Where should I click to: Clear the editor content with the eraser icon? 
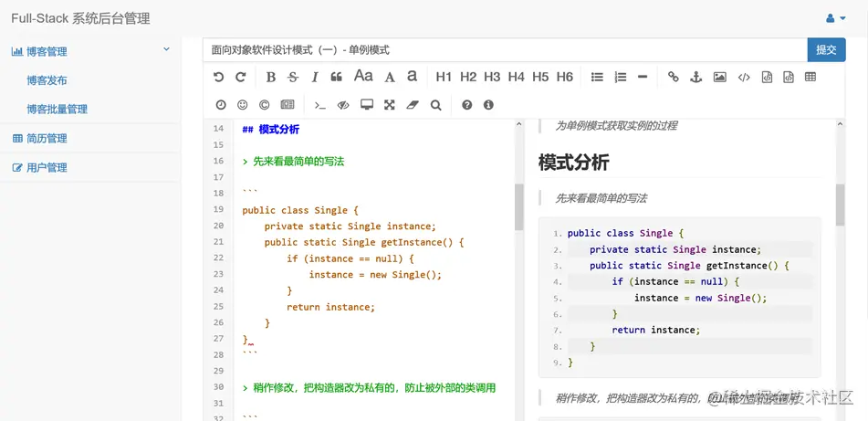pyautogui.click(x=413, y=105)
